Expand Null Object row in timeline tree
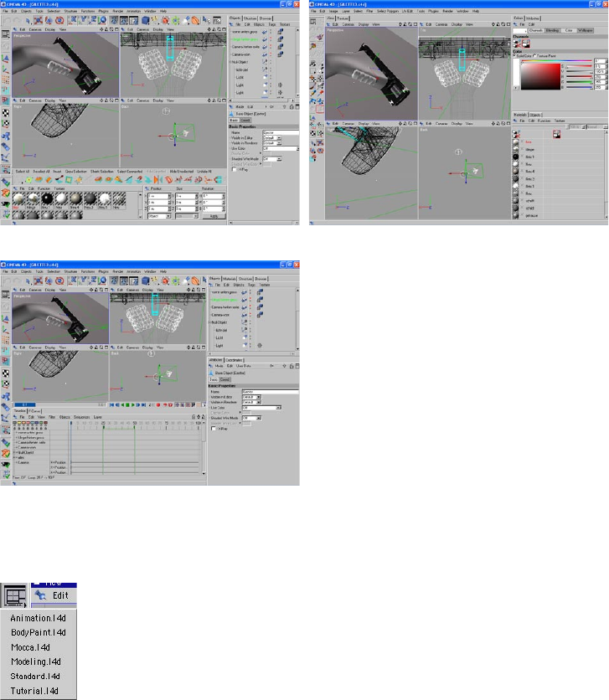This screenshot has width=609, height=700. coord(15,453)
